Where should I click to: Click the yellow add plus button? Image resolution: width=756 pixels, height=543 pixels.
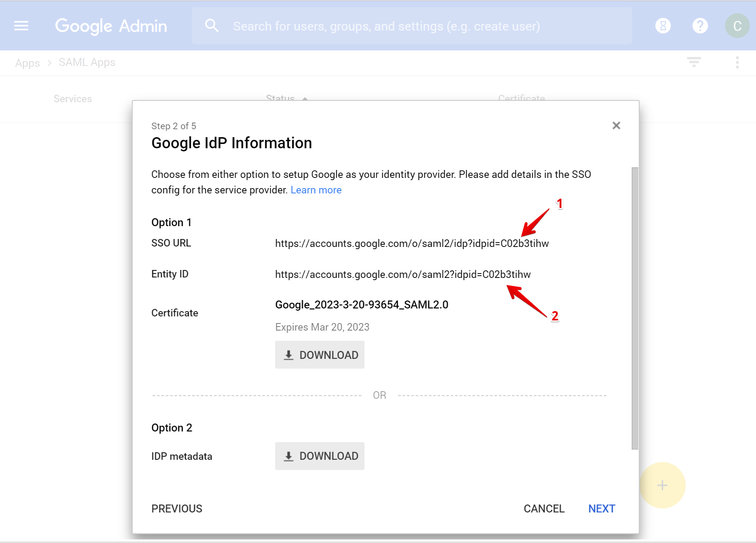(662, 485)
